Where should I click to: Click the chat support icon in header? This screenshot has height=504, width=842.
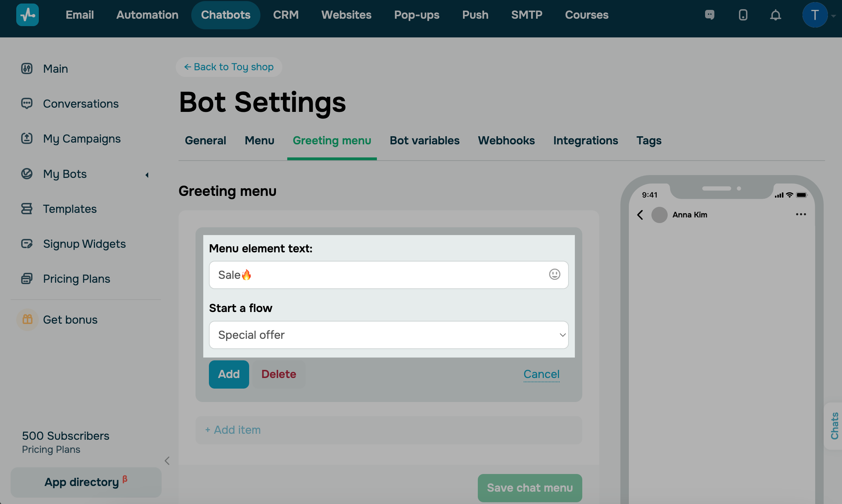pos(709,15)
